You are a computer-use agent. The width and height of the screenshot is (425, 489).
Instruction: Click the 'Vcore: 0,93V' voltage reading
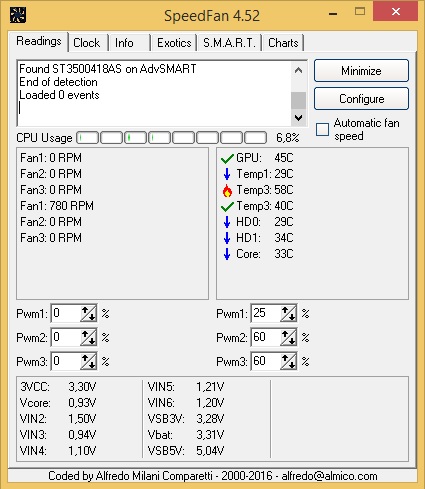[x=58, y=403]
